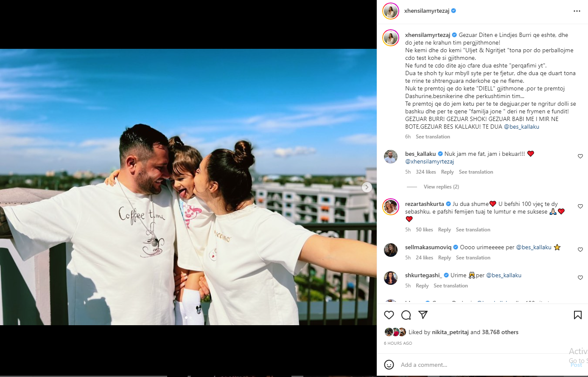The width and height of the screenshot is (588, 377).
Task: Like the bes_kallaku comment heart
Action: 580,156
